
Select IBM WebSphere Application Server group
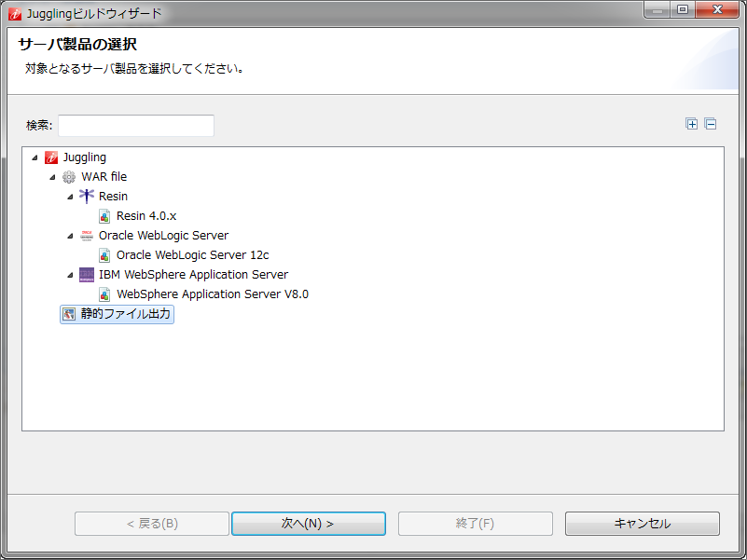(193, 275)
